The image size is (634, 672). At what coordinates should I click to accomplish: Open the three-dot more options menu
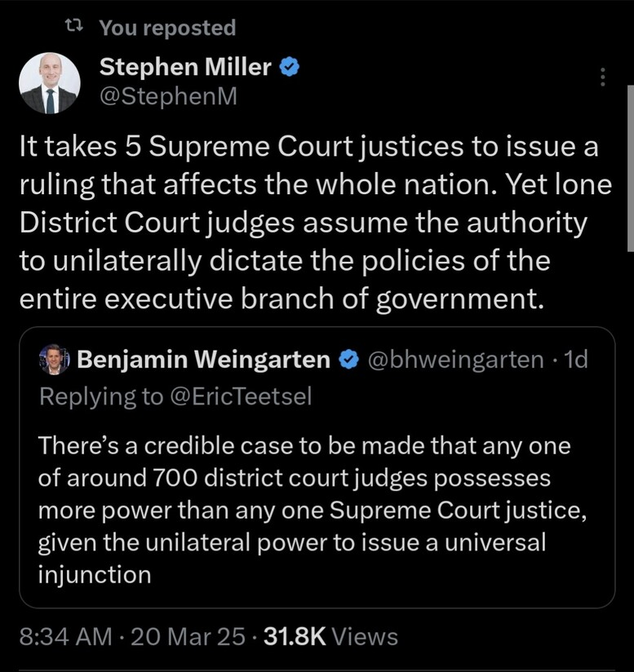tap(603, 77)
